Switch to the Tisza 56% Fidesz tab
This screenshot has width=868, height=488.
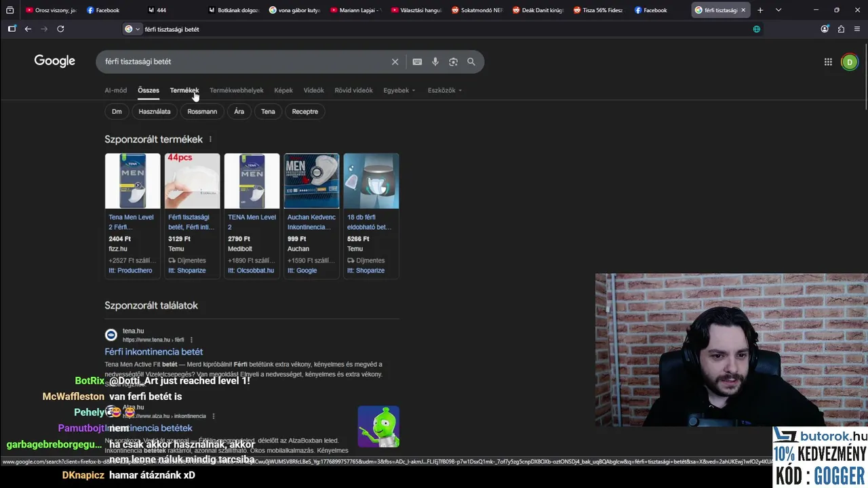[598, 10]
